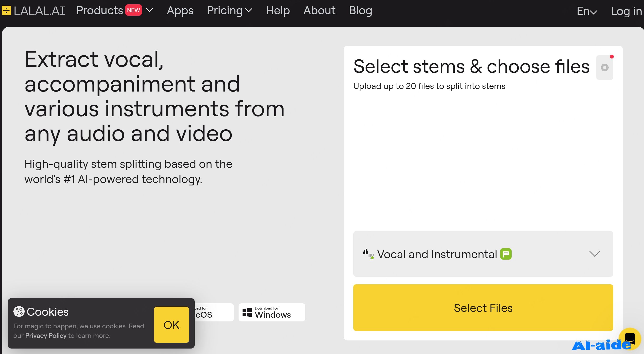Go to the Help page
The image size is (644, 354).
[278, 10]
